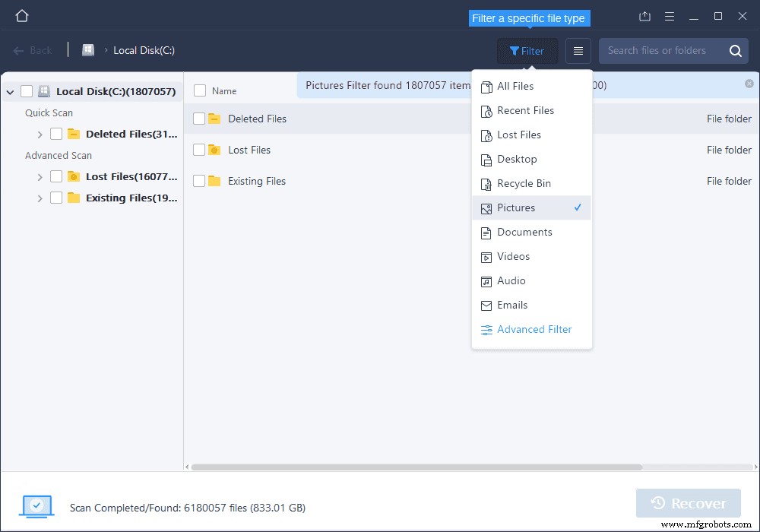
Task: Return home via the house icon
Action: (21, 15)
